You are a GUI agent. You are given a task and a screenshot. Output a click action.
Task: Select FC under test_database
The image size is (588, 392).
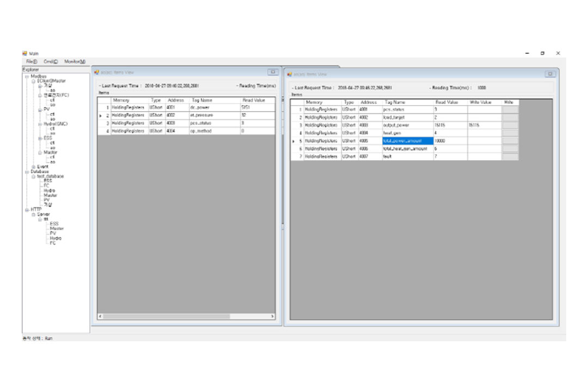coord(46,186)
